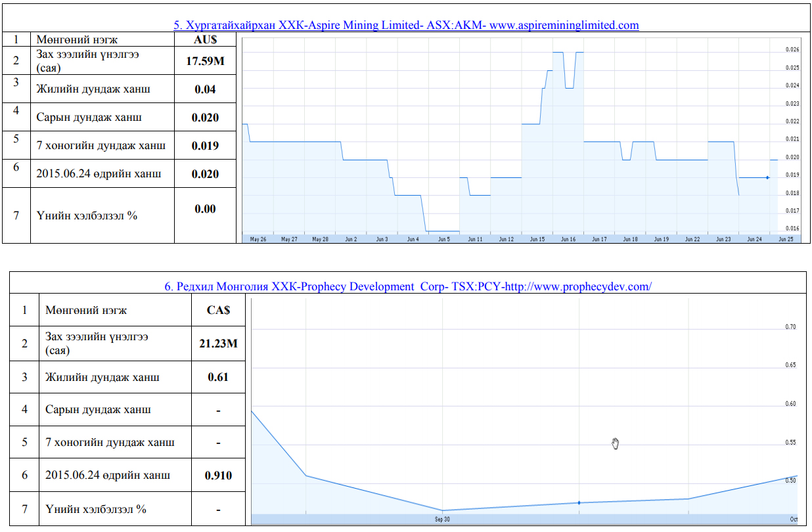Click the Oct label on the Prophecy chart axis
The image size is (812, 532).
[793, 520]
